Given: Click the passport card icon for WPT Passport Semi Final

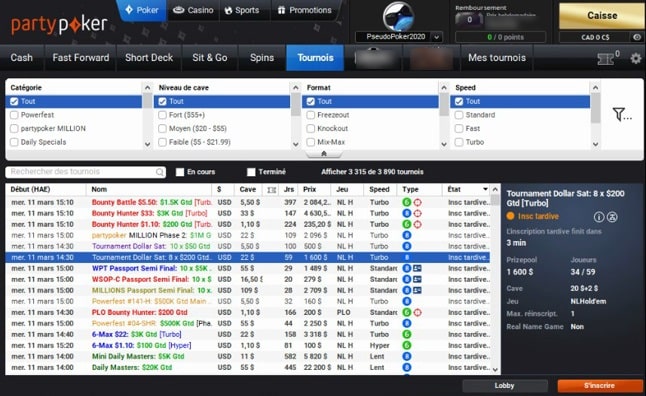Looking at the screenshot, I should click(417, 268).
